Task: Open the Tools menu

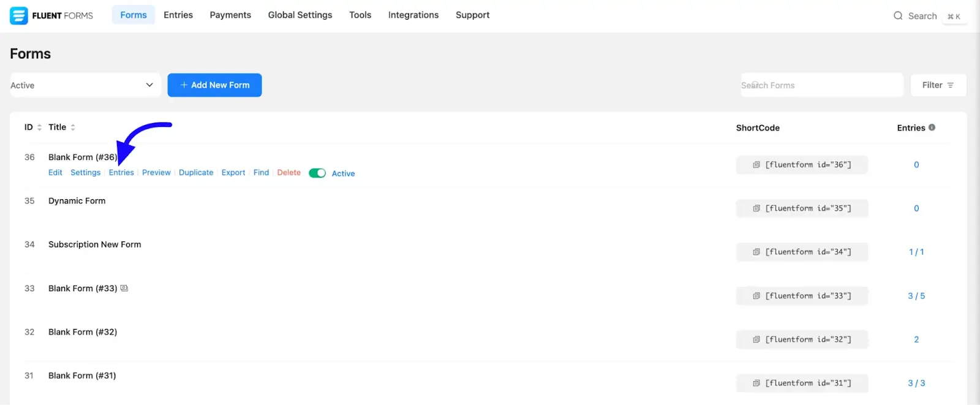Action: tap(360, 15)
